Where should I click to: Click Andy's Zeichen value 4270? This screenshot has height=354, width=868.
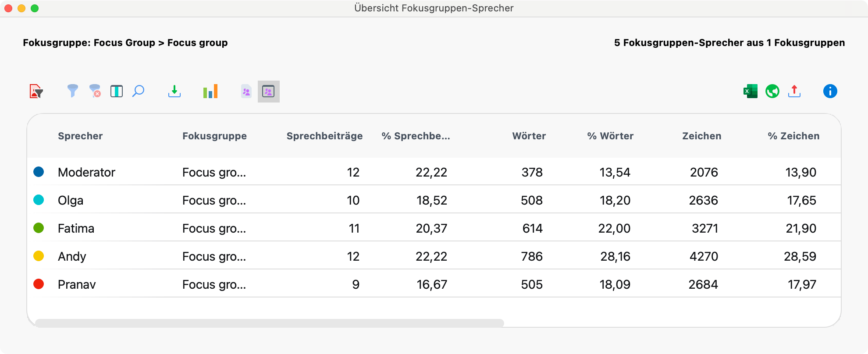704,256
